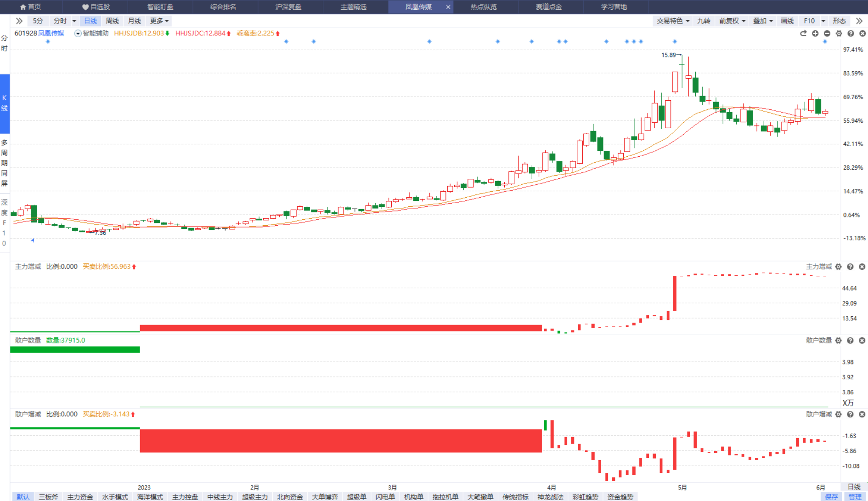Open main K-line chart settings gear
The height and width of the screenshot is (501, 868).
tap(839, 34)
